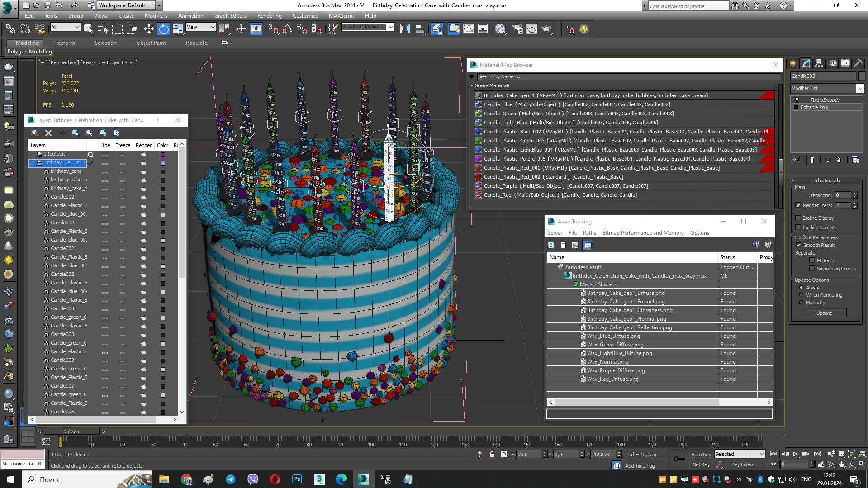Expand the Editable Poly modifier entry
The height and width of the screenshot is (488, 868).
(796, 107)
